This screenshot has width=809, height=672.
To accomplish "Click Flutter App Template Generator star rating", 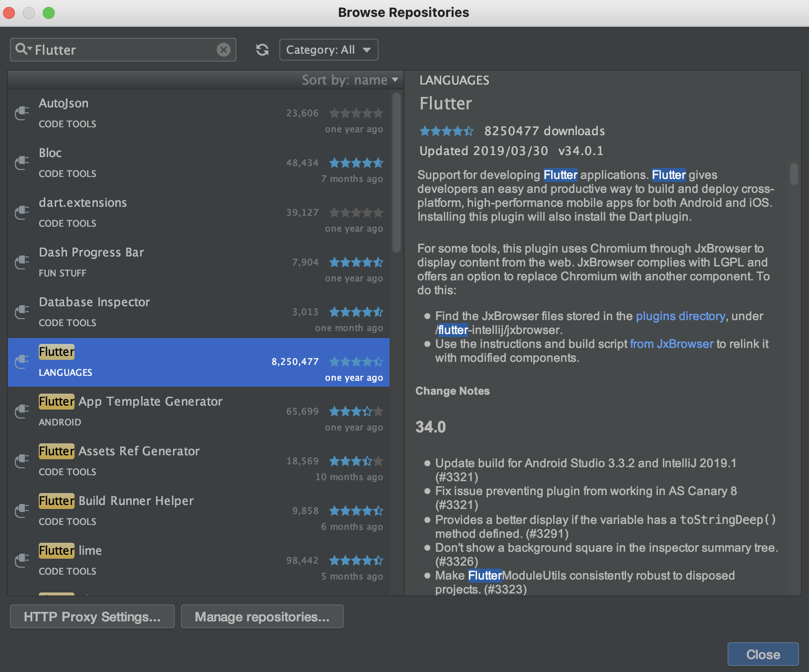I will pos(356,412).
